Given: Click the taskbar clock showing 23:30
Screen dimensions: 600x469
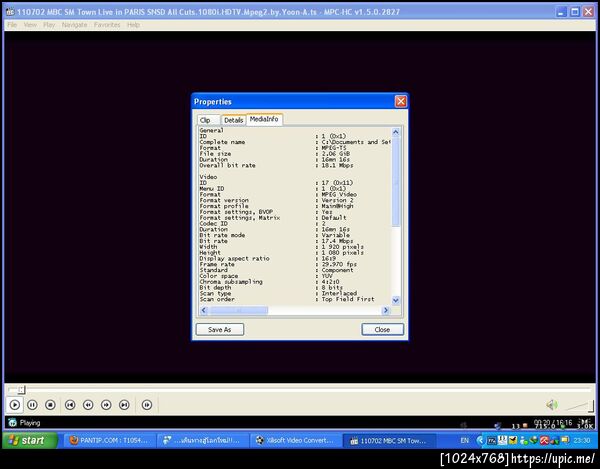Looking at the screenshot, I should pyautogui.click(x=582, y=440).
